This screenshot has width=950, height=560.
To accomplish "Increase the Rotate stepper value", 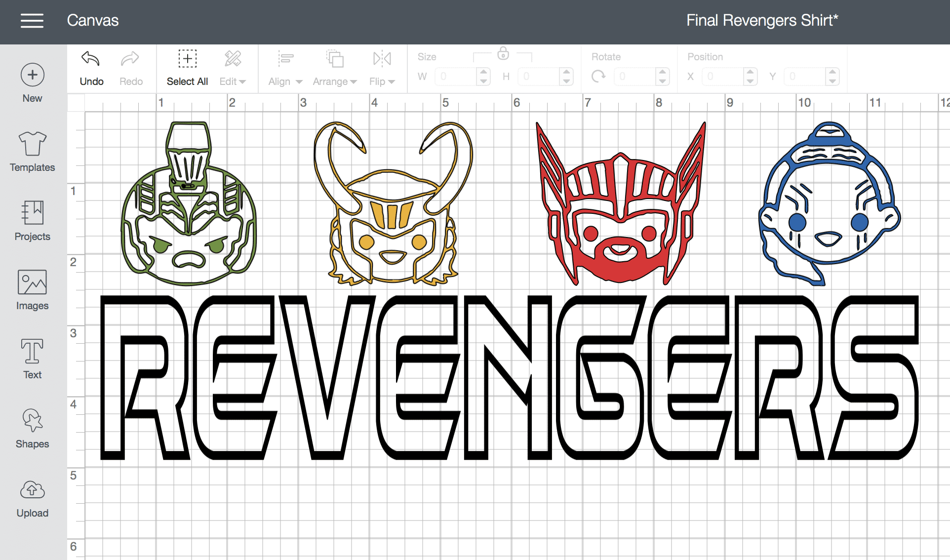I will [x=663, y=72].
